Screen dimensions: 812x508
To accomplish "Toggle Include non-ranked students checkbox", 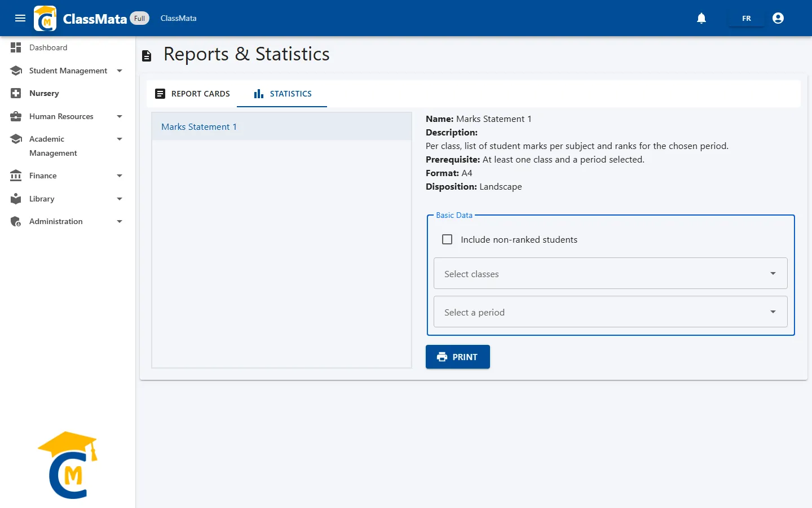I will (447, 239).
